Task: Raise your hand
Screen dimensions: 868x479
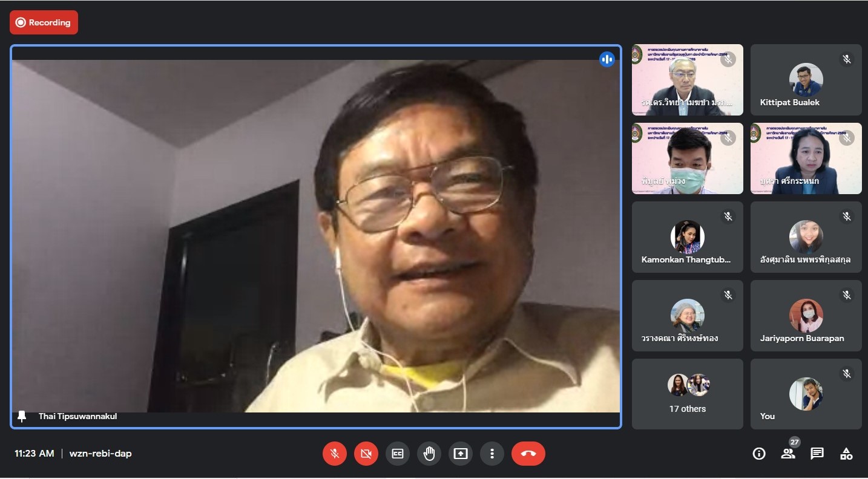Action: coord(429,454)
